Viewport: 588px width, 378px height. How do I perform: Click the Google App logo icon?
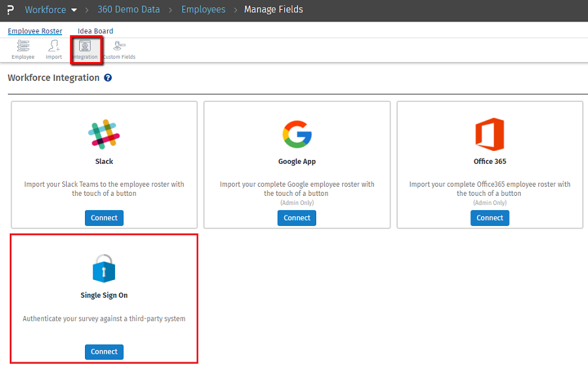tap(297, 135)
